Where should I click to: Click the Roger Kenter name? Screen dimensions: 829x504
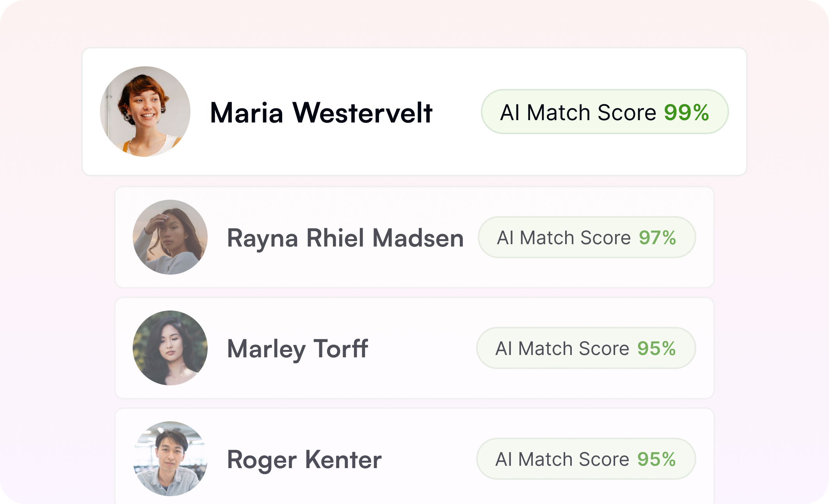304,460
